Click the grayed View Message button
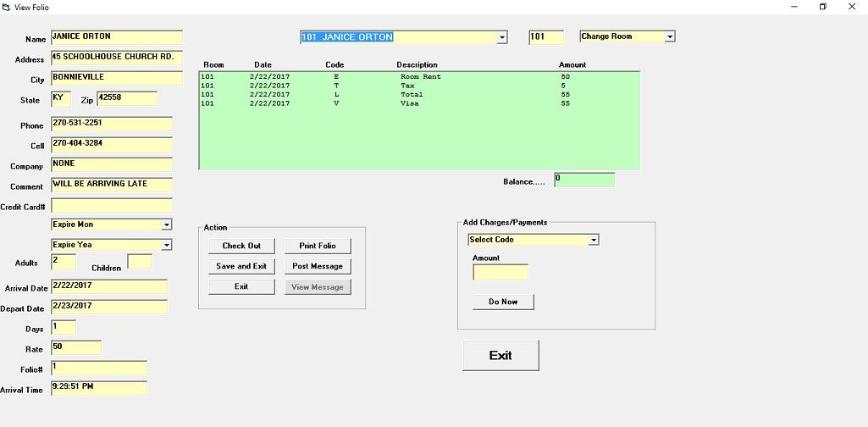The height and width of the screenshot is (427, 868). coord(318,287)
